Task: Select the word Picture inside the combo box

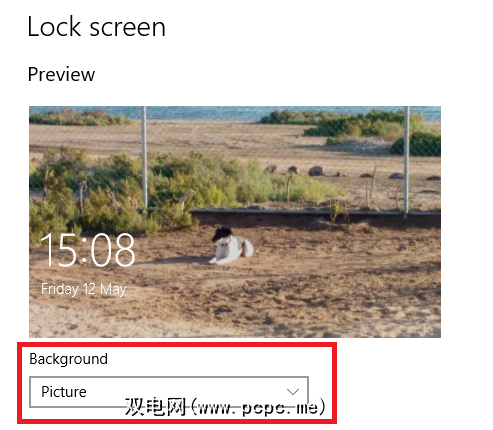Action: pyautogui.click(x=64, y=392)
